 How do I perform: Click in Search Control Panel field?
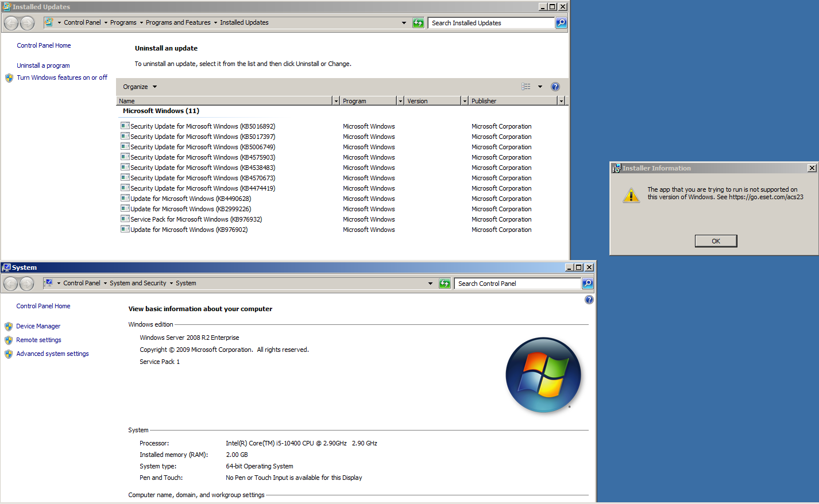click(x=517, y=284)
